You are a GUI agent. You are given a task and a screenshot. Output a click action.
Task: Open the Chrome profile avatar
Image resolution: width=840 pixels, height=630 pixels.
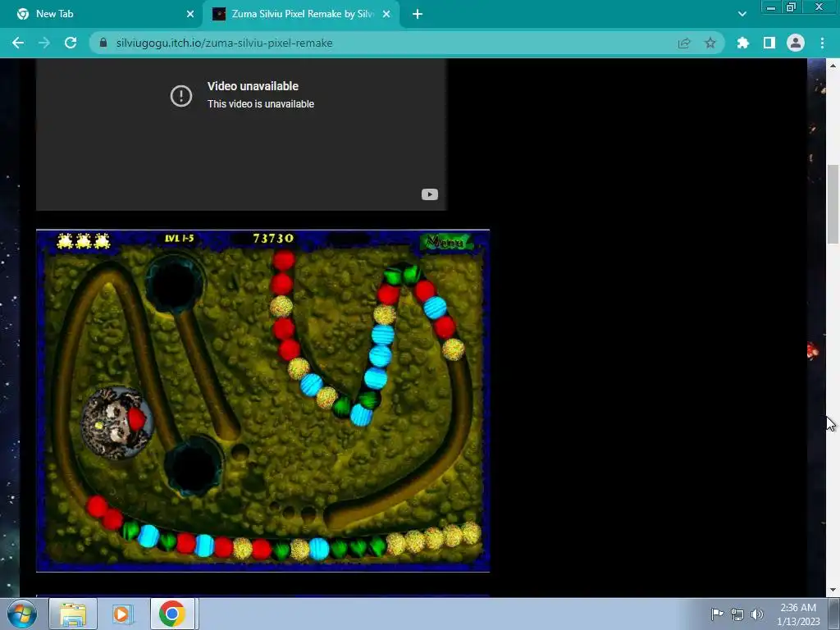[x=796, y=43]
